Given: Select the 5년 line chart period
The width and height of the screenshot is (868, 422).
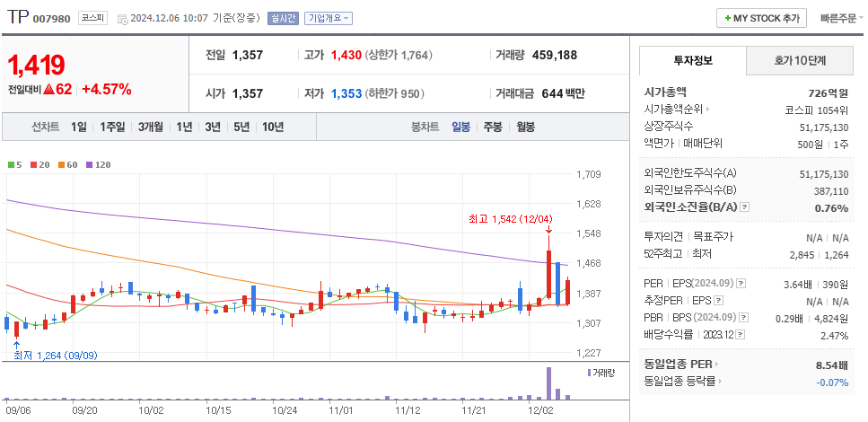Looking at the screenshot, I should (241, 127).
